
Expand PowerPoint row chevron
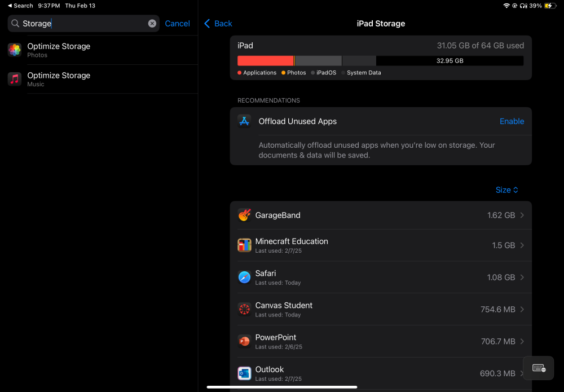tap(522, 341)
